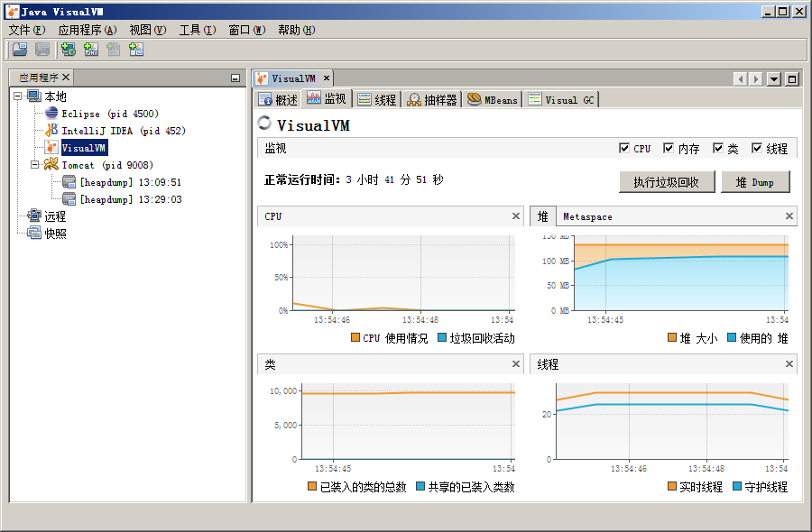Viewport: 812px width, 532px height.
Task: Click the uptime text 3 小时 41 分 51 秒
Action: (394, 179)
